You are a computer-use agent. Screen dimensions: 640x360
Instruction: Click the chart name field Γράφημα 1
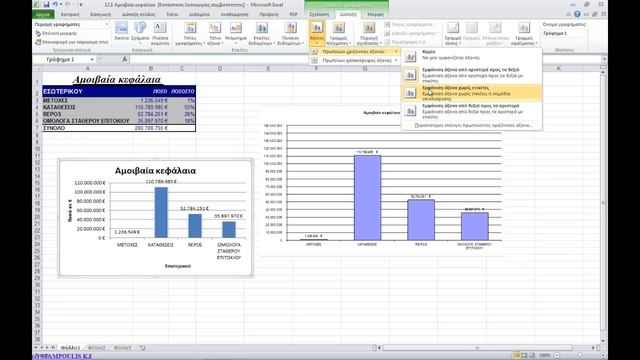[564, 33]
